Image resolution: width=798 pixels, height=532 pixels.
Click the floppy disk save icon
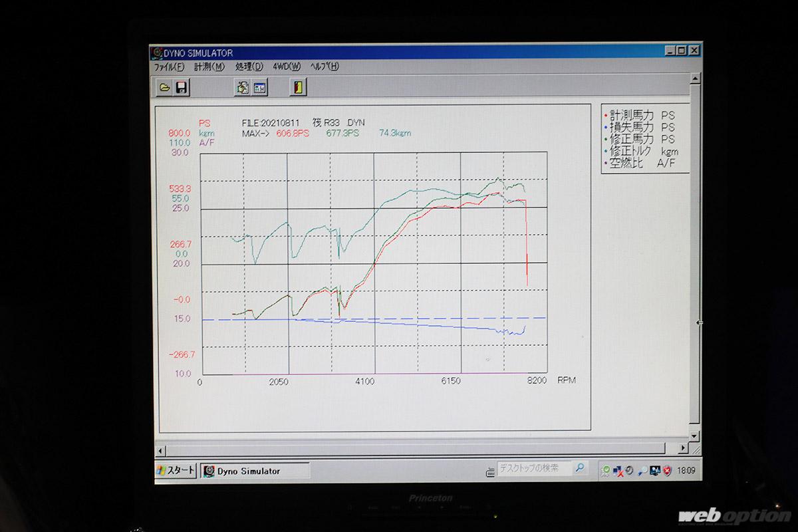181,87
